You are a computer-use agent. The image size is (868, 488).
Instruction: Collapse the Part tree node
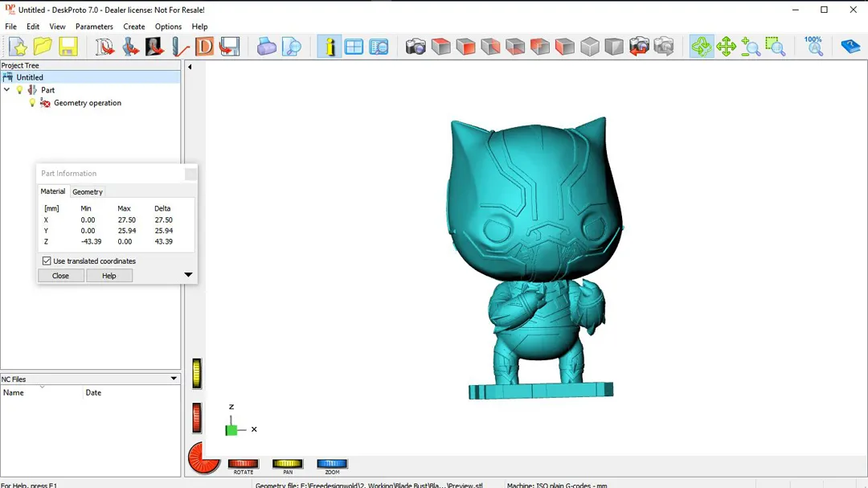coord(6,90)
